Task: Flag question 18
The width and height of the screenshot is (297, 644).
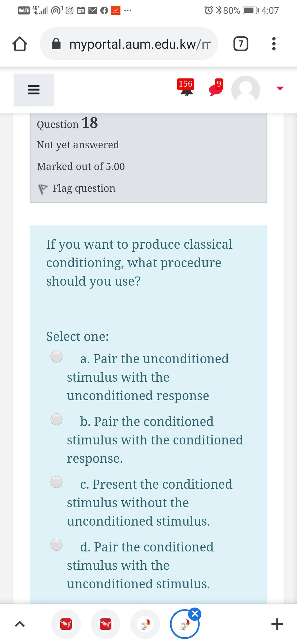Action: point(77,188)
